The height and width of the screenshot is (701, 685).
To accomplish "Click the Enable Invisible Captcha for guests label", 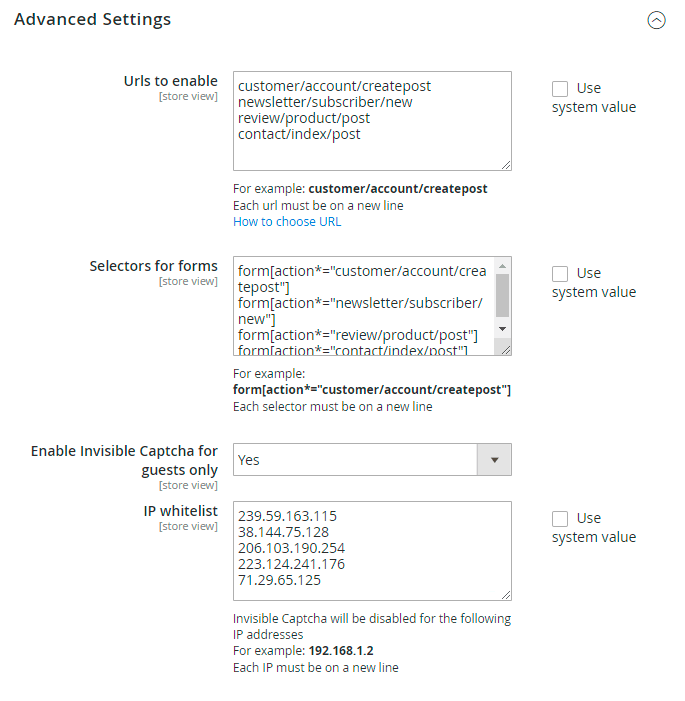I will [x=124, y=460].
